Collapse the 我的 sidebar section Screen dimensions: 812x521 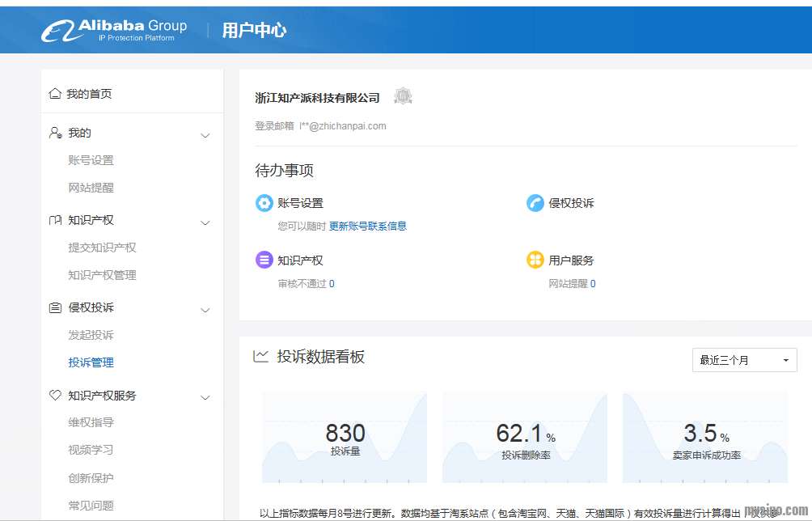tap(205, 135)
